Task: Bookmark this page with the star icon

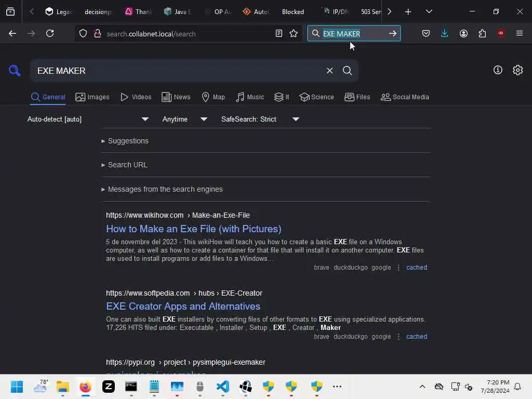Action: [294, 33]
